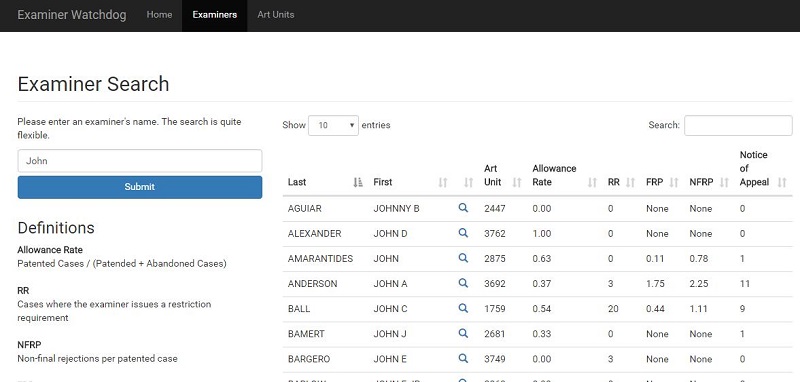Click JOHN A first name cell
The height and width of the screenshot is (382, 800).
390,284
